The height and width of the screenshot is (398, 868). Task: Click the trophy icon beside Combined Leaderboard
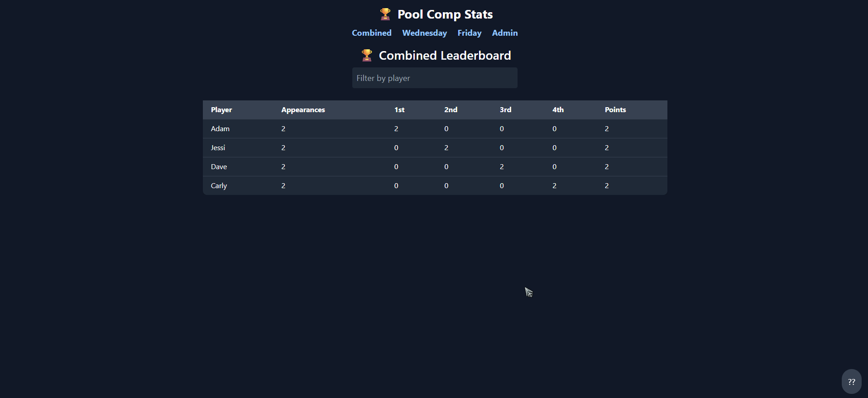click(x=367, y=56)
